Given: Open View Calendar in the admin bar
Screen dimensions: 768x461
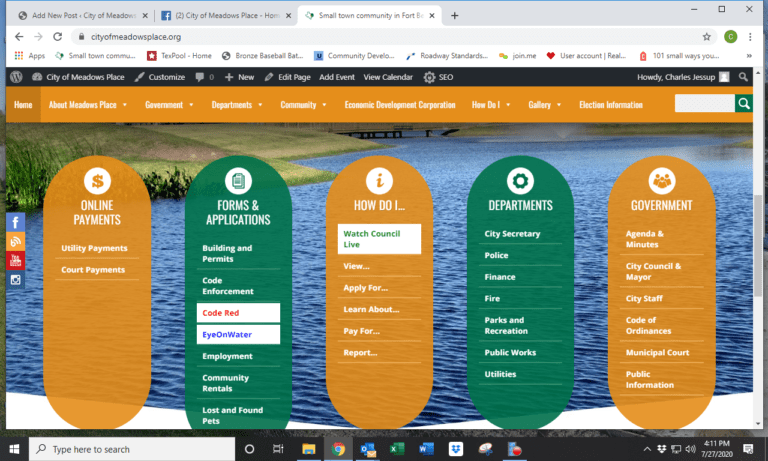Looking at the screenshot, I should tap(388, 77).
